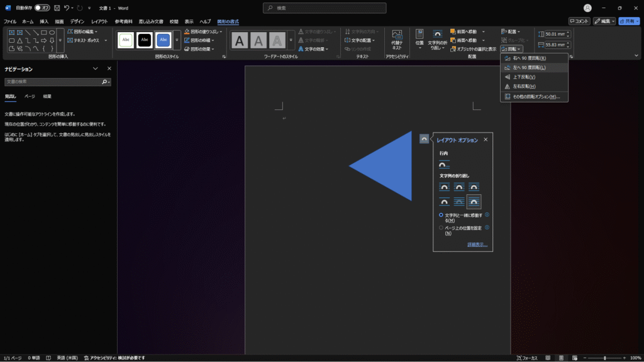Viewport: 644px width, 362px height.
Task: Switch to web layout view in status bar
Action: 575,358
